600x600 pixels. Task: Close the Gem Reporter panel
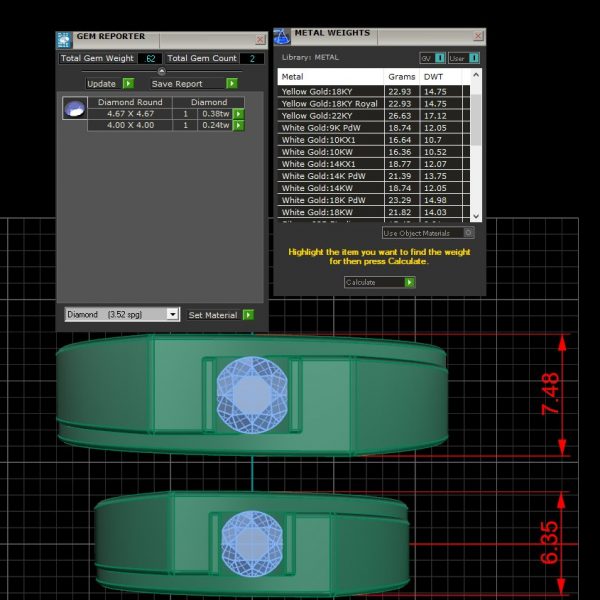point(260,39)
